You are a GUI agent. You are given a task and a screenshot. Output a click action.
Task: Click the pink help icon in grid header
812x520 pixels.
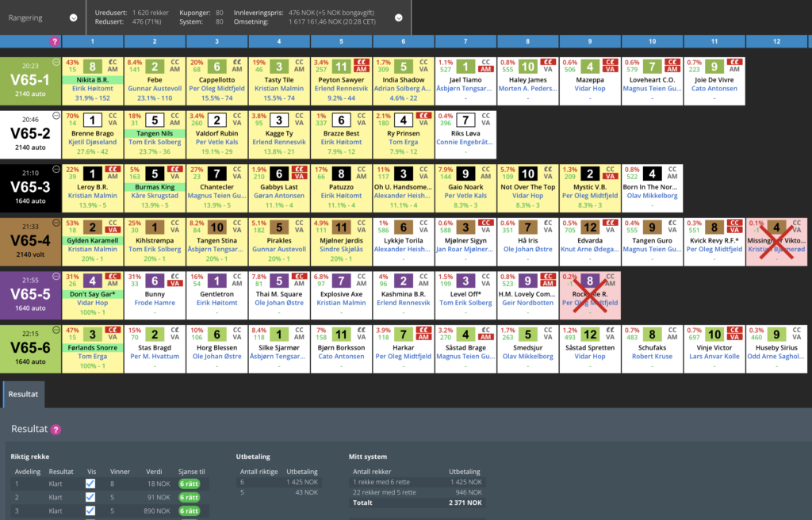pos(55,41)
